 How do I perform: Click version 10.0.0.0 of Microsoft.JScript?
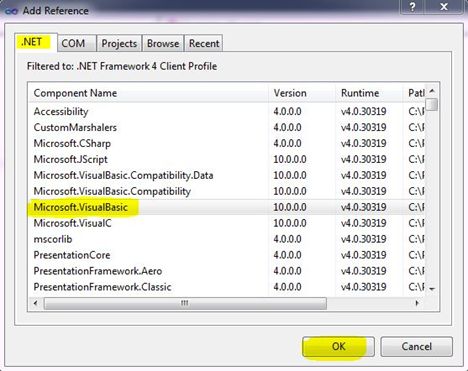click(290, 159)
